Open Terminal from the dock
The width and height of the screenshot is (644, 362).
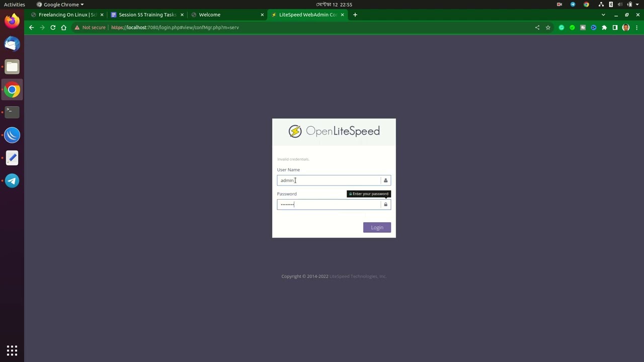coord(12,112)
